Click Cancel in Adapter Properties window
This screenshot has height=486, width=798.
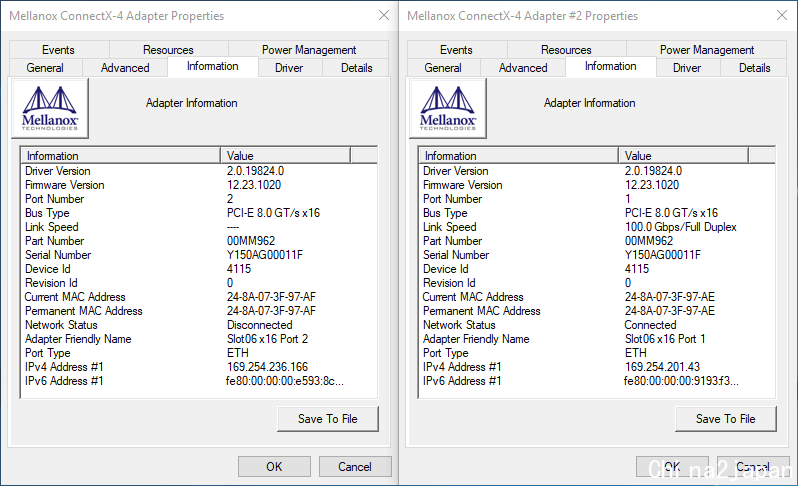click(x=355, y=467)
